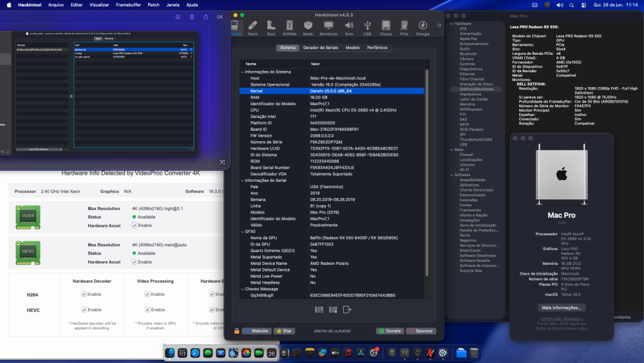
Task: Select the PCIe toolbar icon
Action: click(x=404, y=28)
